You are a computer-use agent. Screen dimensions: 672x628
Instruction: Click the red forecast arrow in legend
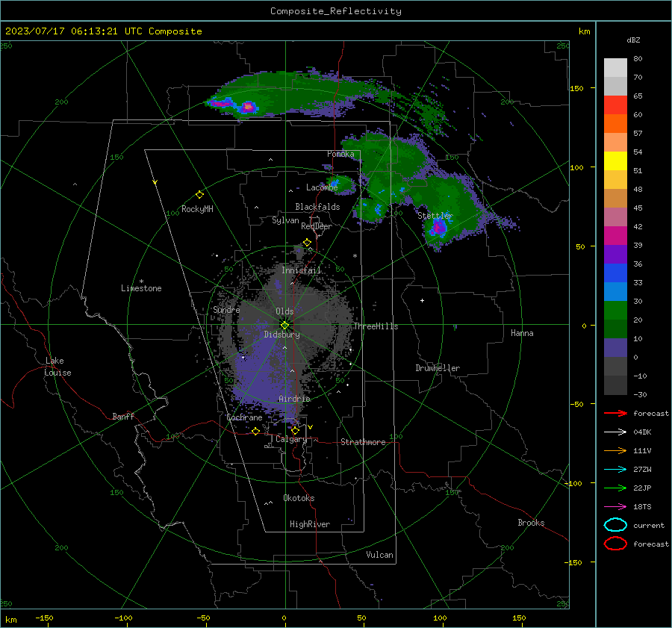click(x=615, y=413)
